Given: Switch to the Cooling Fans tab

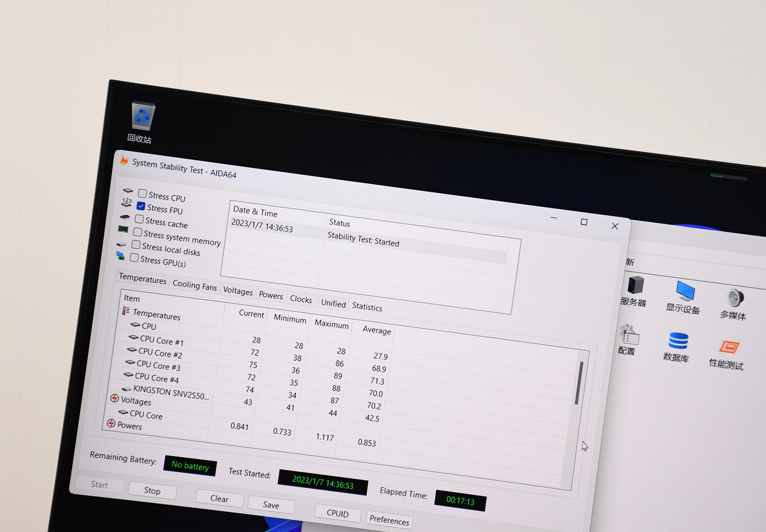Looking at the screenshot, I should click(194, 285).
